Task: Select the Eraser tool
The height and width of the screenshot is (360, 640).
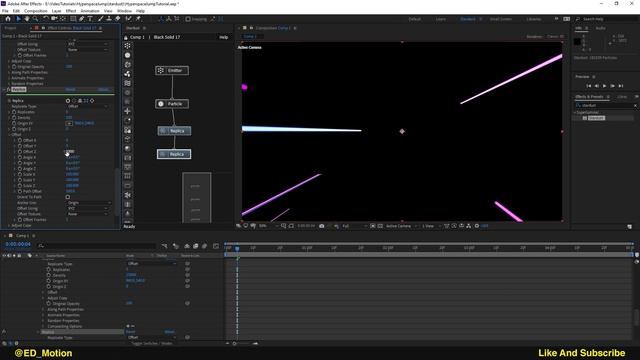Action: point(118,19)
